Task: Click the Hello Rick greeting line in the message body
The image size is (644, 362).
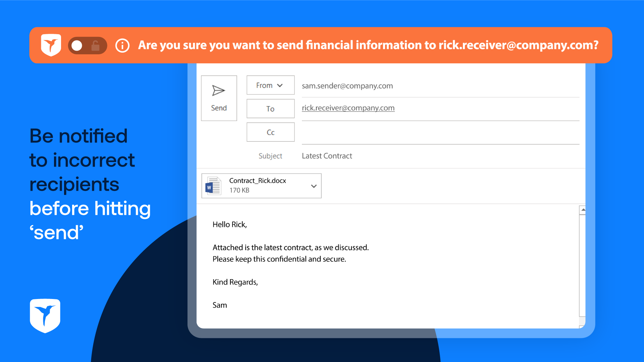Action: point(229,225)
